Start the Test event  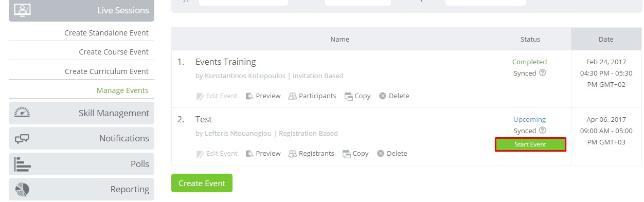click(x=530, y=144)
